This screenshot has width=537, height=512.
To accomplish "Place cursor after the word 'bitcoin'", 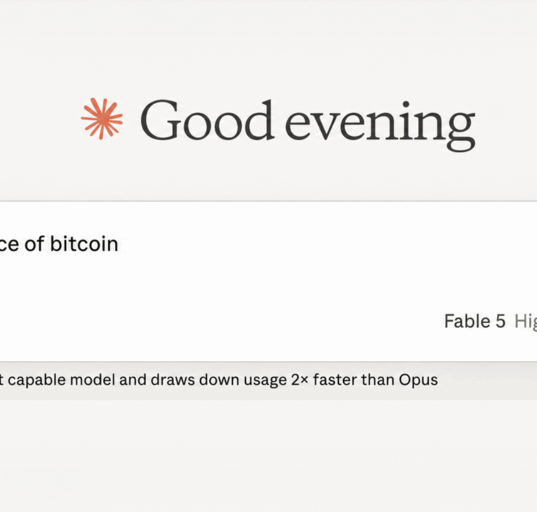I will [119, 244].
